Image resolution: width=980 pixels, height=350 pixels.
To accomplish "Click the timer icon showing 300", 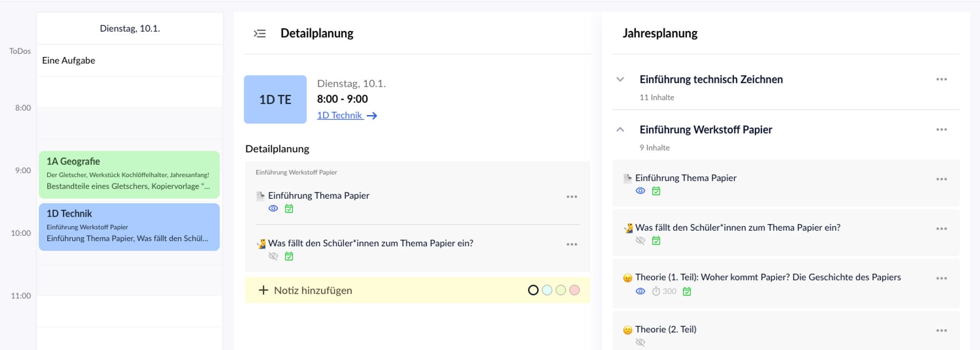I will click(x=656, y=291).
